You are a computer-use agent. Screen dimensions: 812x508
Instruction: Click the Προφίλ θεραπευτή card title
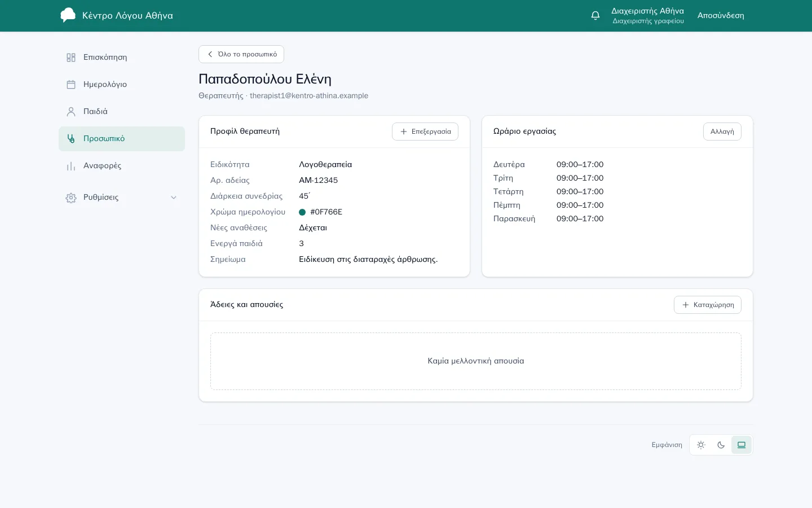pyautogui.click(x=245, y=132)
